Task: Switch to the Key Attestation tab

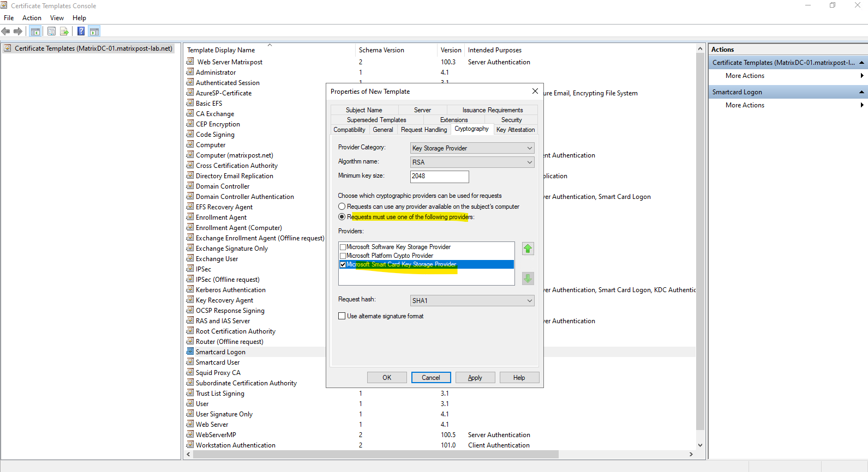Action: click(x=516, y=130)
